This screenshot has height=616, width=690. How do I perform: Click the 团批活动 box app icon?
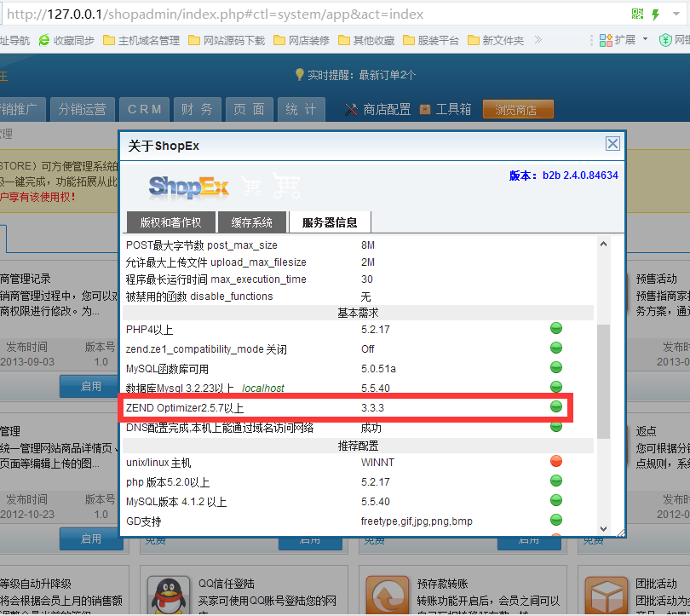[x=607, y=595]
